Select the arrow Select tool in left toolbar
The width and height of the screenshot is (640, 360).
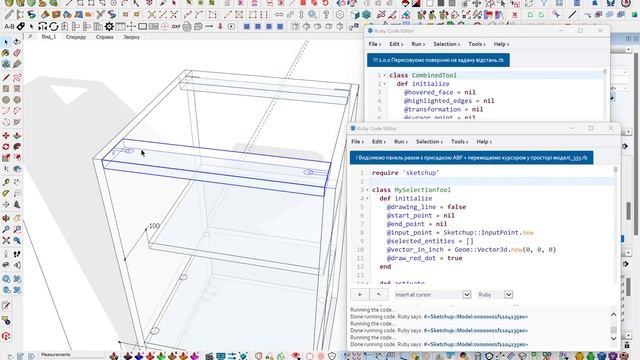pyautogui.click(x=6, y=42)
